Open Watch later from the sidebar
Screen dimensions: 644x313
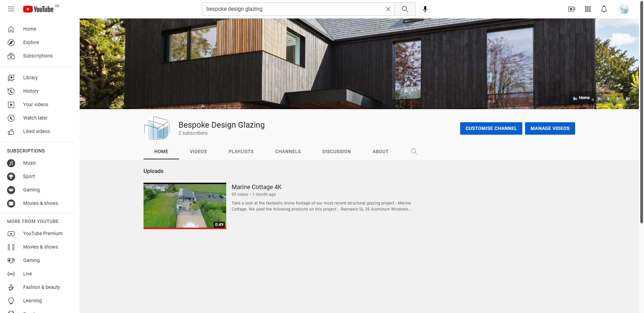coord(35,118)
